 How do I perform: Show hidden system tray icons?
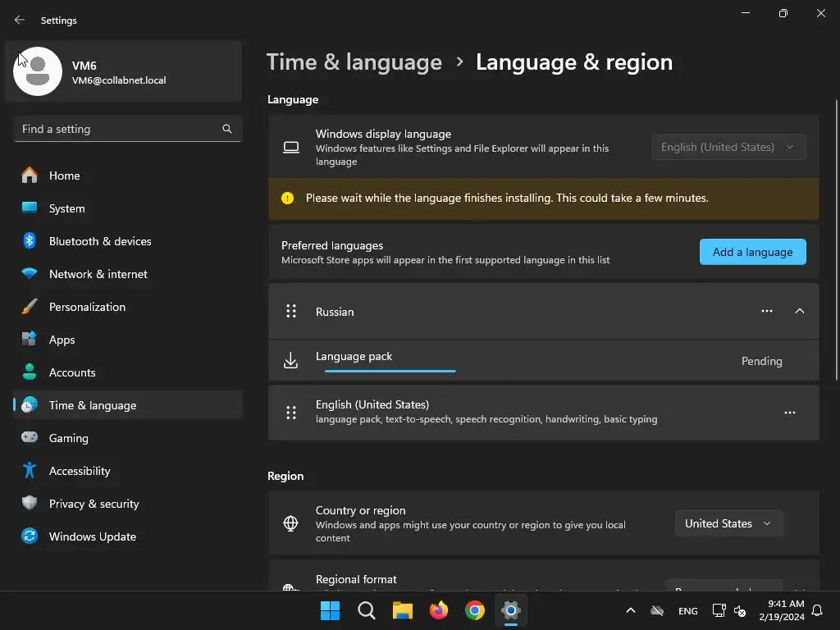point(631,610)
